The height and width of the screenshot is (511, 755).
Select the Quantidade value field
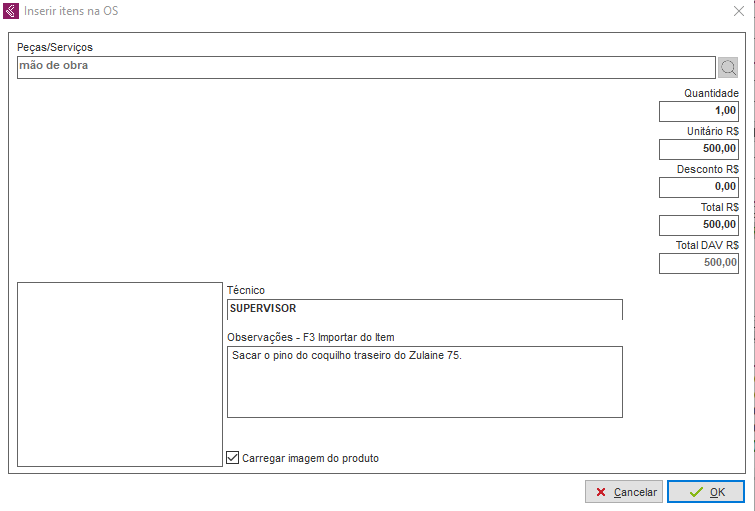point(698,111)
